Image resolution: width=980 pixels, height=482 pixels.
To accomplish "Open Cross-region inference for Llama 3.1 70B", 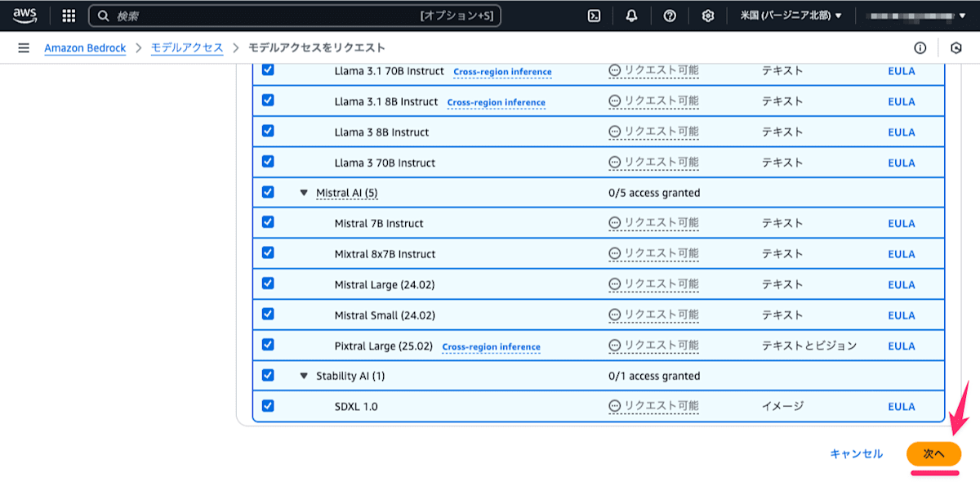I will point(502,72).
